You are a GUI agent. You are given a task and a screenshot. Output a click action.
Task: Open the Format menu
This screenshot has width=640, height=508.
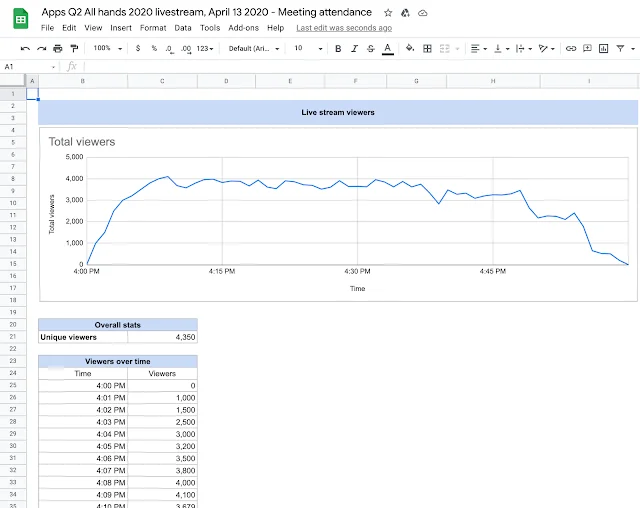pyautogui.click(x=153, y=28)
